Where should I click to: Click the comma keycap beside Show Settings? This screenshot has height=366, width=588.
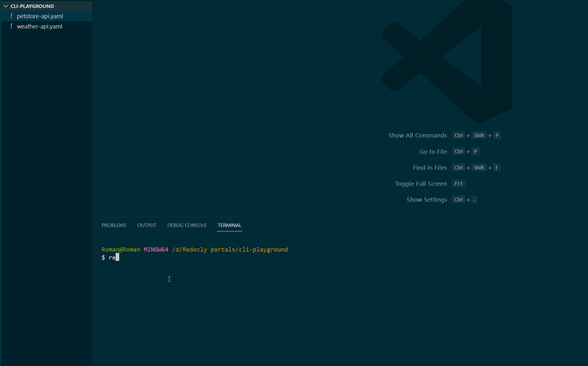click(x=474, y=199)
